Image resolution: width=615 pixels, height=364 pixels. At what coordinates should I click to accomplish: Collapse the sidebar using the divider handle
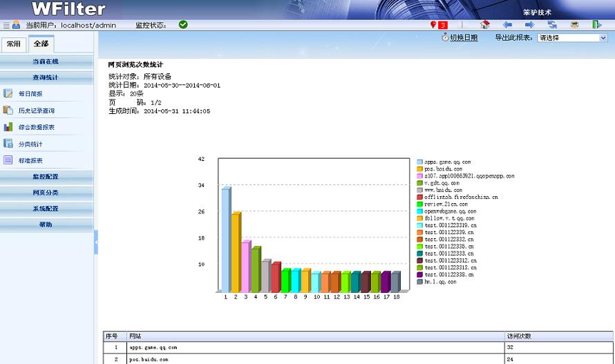click(x=96, y=242)
